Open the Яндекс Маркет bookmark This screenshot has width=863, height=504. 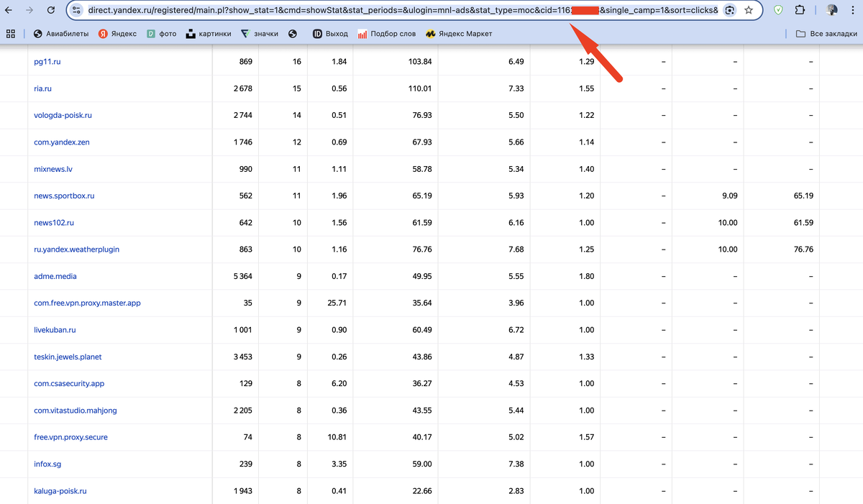click(459, 34)
